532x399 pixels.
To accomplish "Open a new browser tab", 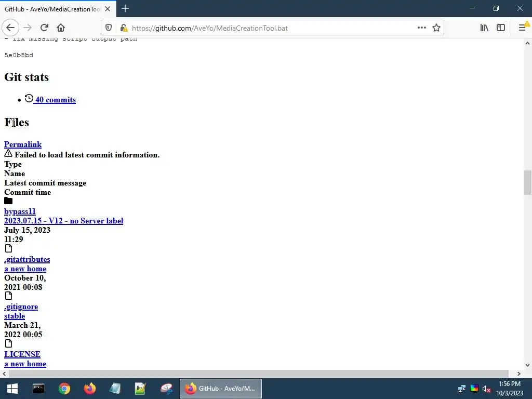I will [x=125, y=8].
